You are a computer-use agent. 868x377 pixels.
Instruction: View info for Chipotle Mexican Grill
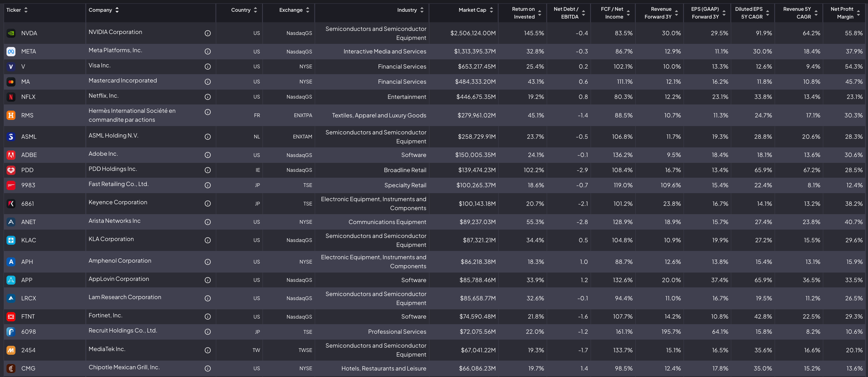tap(208, 368)
